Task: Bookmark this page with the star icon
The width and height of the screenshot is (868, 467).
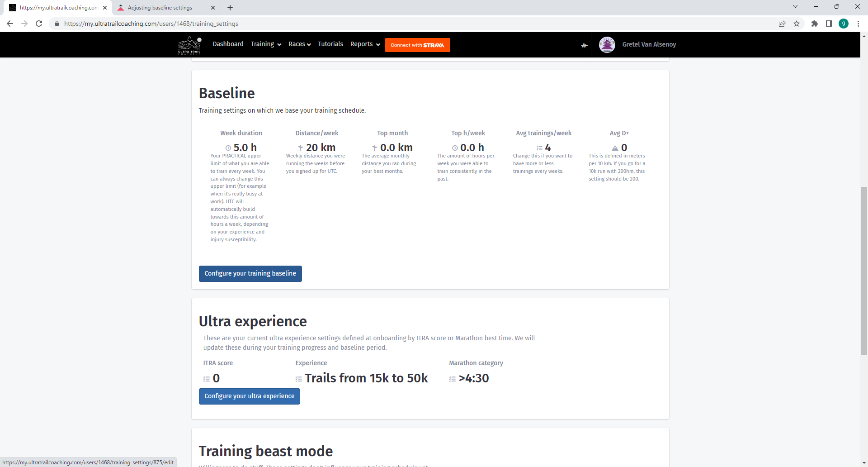Action: (x=797, y=24)
